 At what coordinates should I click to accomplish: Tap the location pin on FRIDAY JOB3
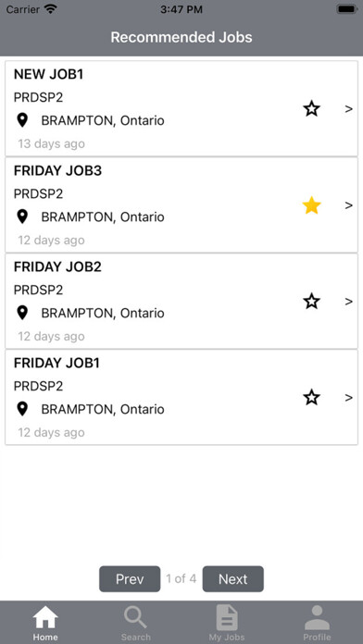pyautogui.click(x=22, y=217)
